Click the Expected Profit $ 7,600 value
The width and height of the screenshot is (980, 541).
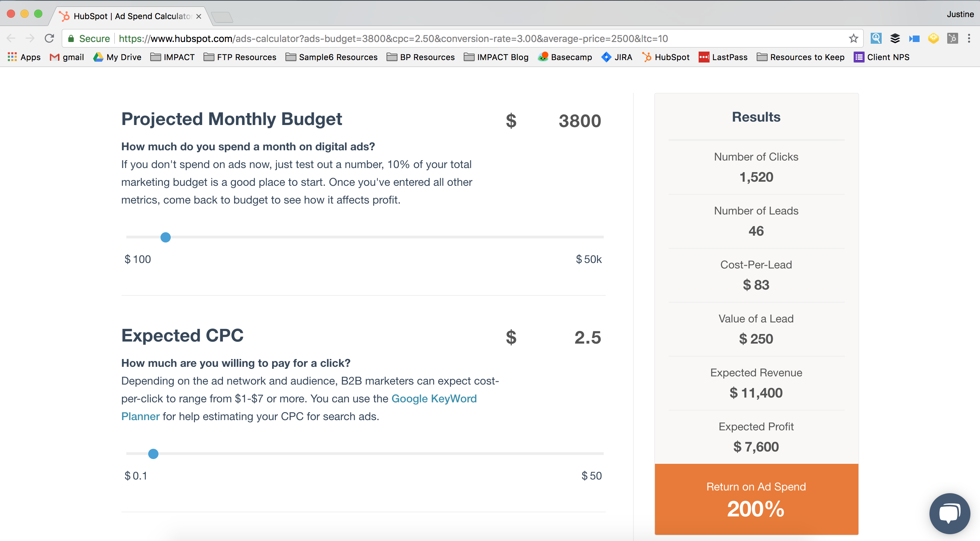coord(756,447)
